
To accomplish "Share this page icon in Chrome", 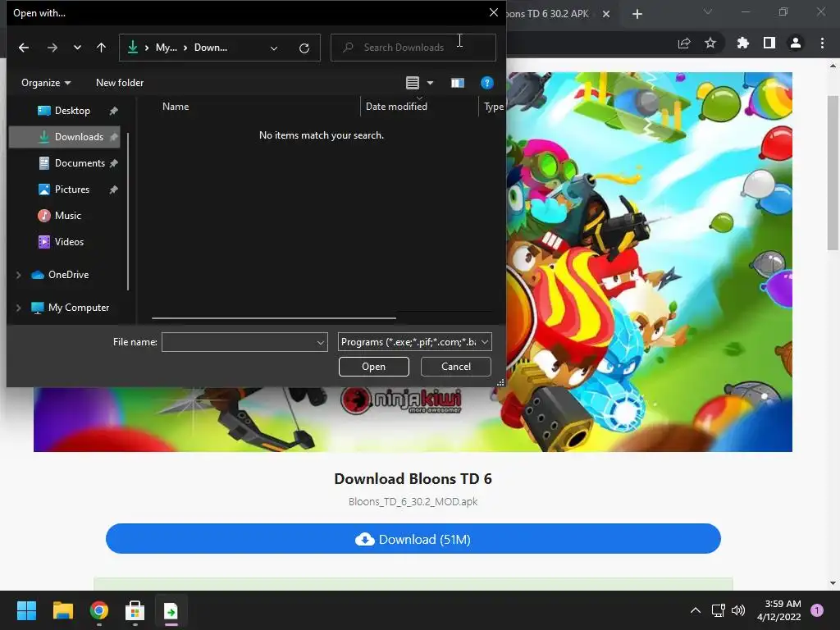I will [684, 43].
